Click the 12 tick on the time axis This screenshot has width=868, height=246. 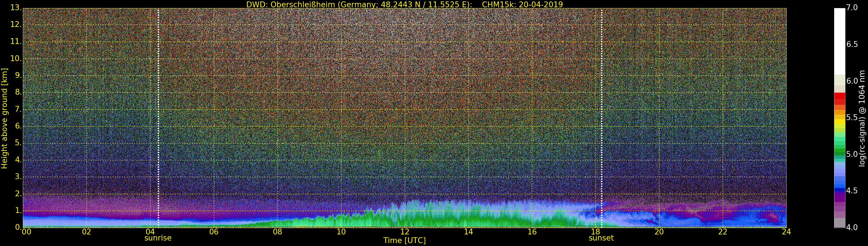point(405,232)
